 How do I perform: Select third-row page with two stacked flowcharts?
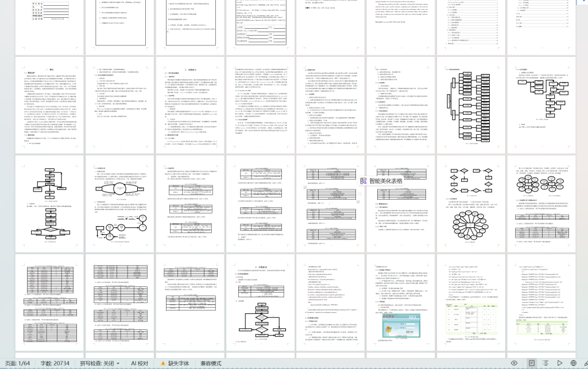coord(49,204)
